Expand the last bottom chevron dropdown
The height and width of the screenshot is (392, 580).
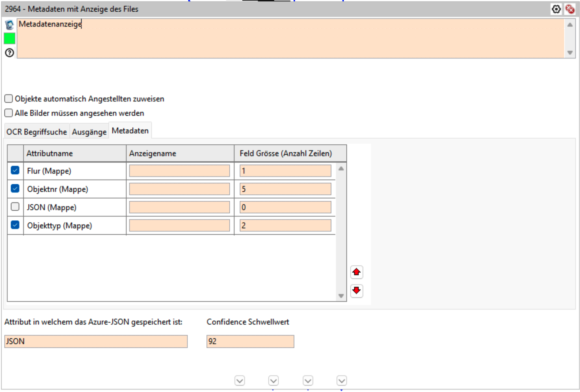342,381
